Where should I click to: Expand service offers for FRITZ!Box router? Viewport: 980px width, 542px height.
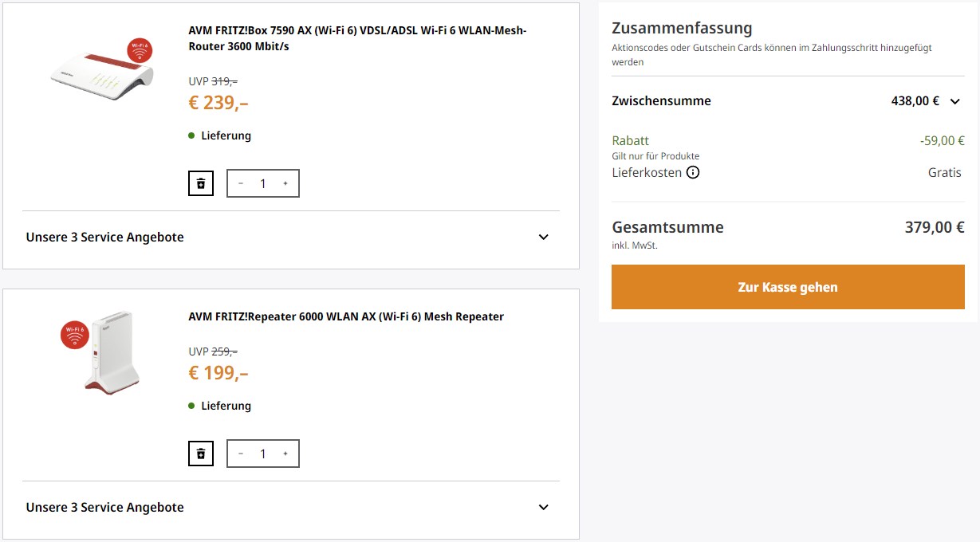pos(543,237)
